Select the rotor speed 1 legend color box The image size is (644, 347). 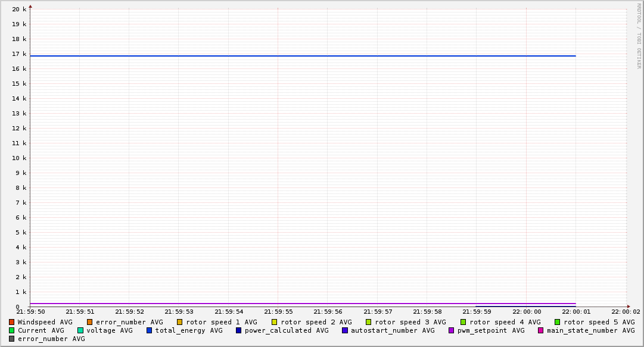point(180,322)
